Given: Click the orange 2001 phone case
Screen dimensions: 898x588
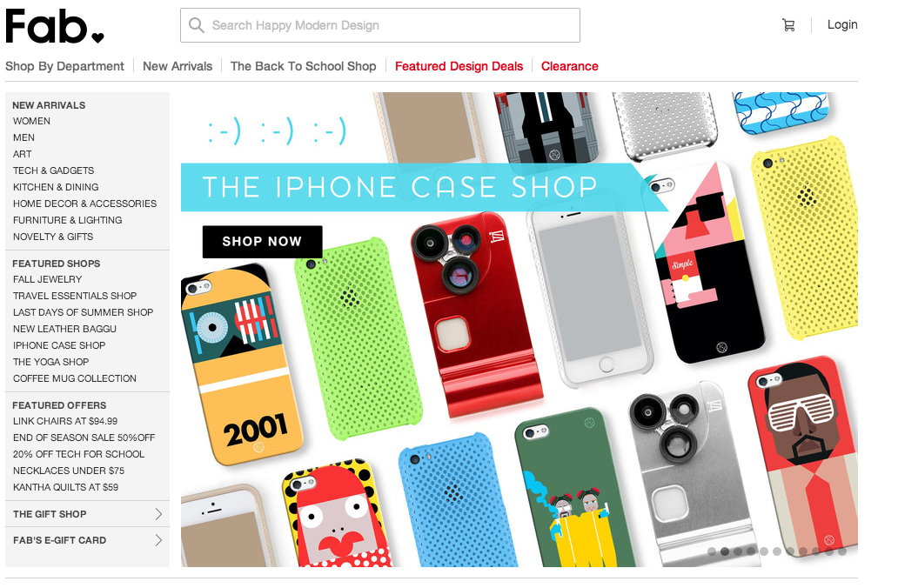Looking at the screenshot, I should (242, 364).
